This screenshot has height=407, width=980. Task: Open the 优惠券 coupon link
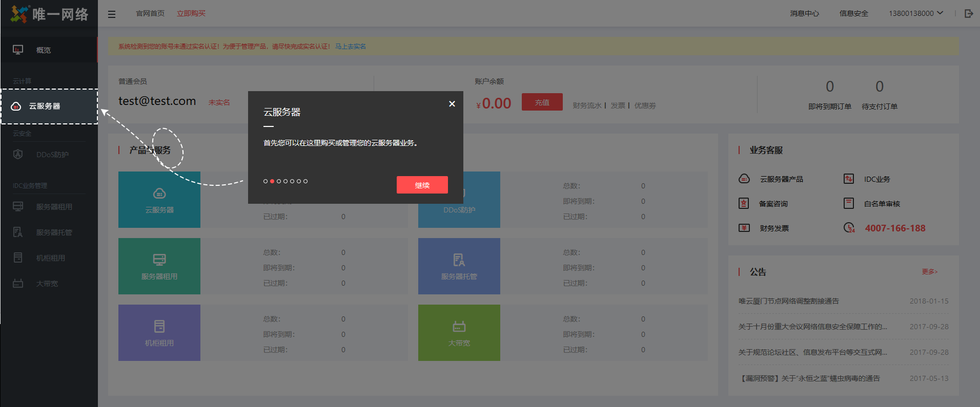tap(645, 105)
